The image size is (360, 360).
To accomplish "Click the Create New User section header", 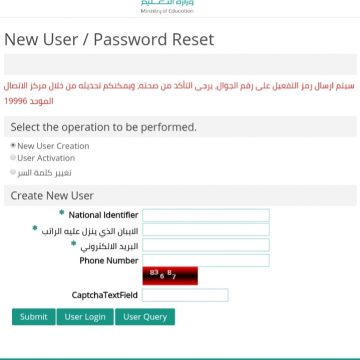I will coord(180,195).
